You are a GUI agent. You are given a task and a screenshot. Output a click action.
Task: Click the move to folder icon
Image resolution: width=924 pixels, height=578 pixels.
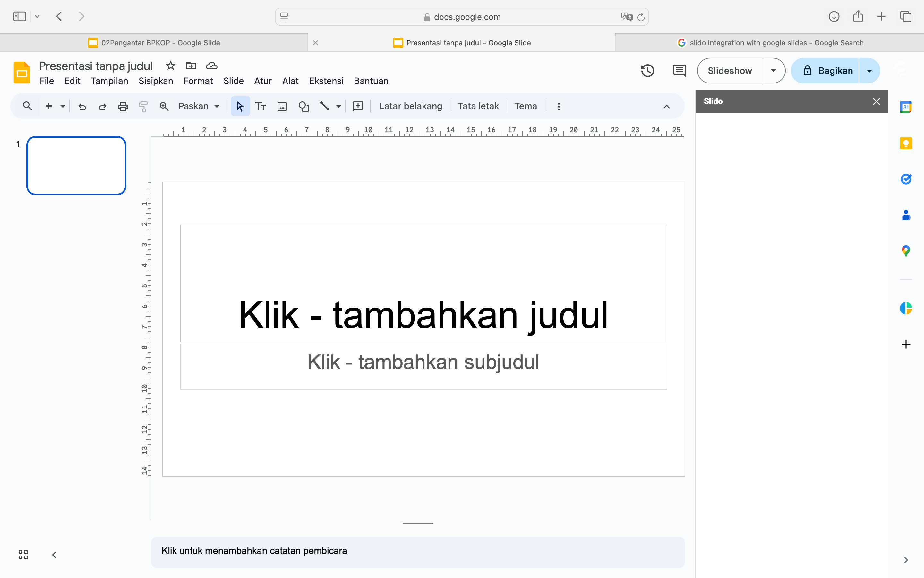click(191, 66)
